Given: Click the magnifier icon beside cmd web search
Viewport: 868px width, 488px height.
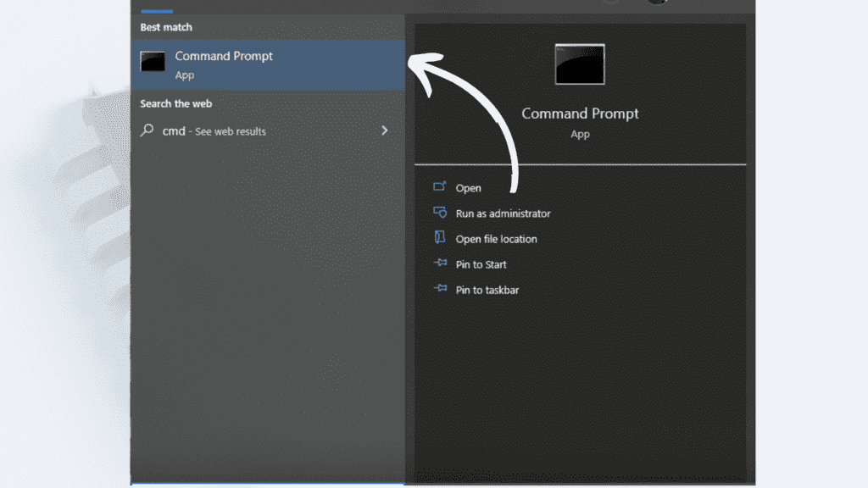Looking at the screenshot, I should (147, 130).
